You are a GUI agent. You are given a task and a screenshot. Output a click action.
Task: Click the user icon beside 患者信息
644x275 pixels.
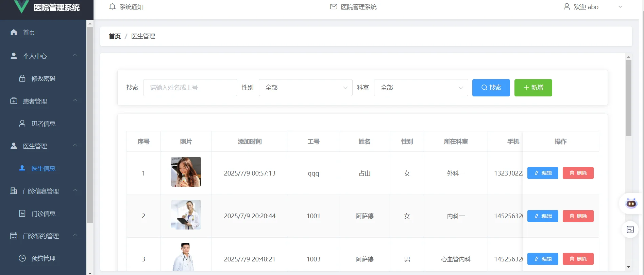pos(22,123)
